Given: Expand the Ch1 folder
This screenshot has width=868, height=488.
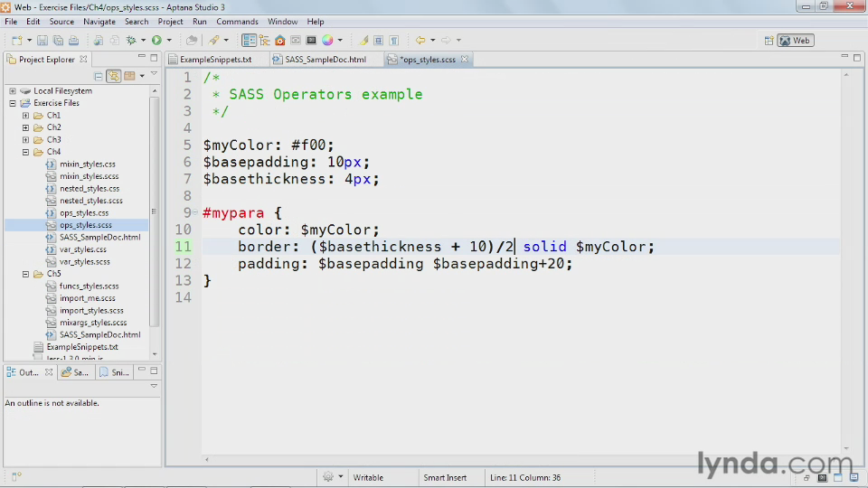Looking at the screenshot, I should point(25,115).
